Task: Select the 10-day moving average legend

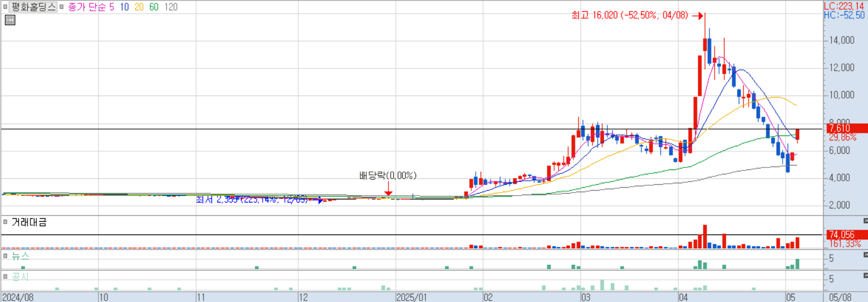Action: click(124, 7)
